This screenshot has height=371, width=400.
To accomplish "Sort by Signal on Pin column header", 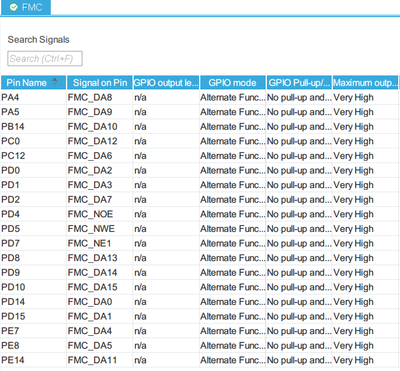I will click(x=100, y=83).
